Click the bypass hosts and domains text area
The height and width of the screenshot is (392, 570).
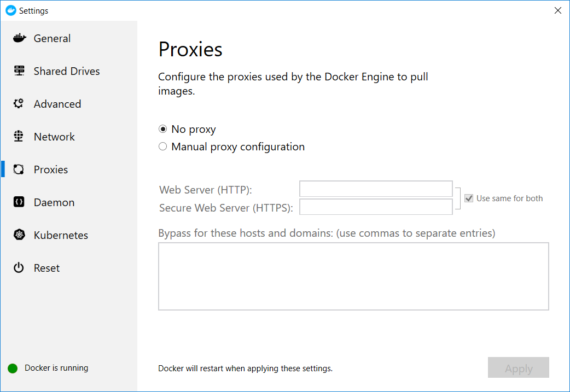[353, 277]
